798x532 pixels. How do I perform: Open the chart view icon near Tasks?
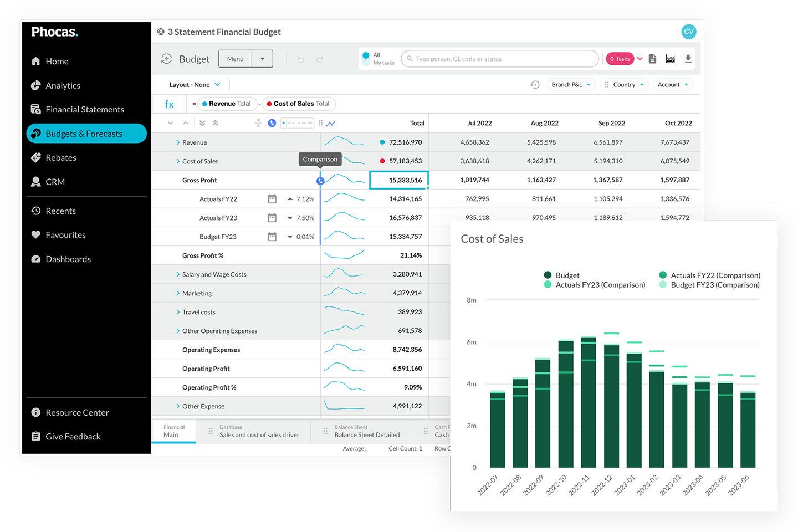pyautogui.click(x=670, y=58)
